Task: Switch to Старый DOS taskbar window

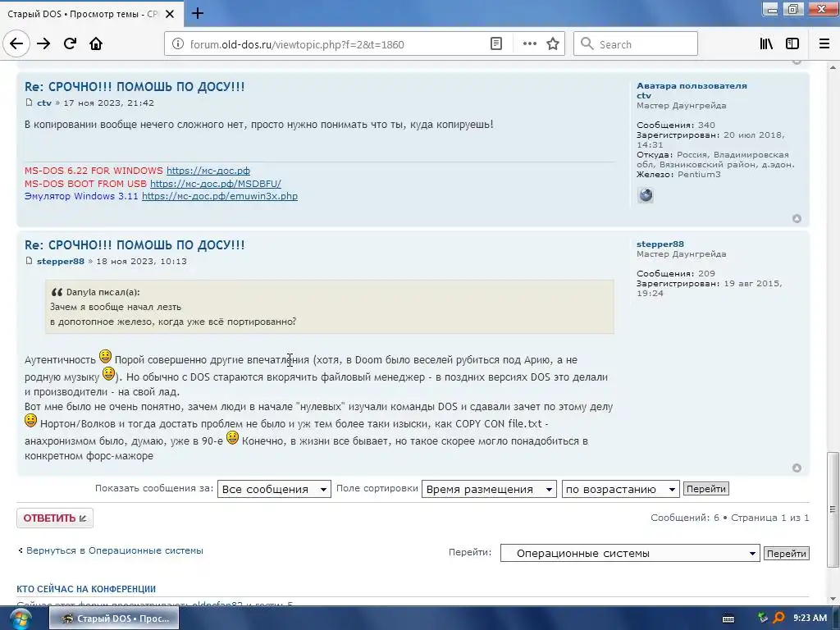Action: [x=114, y=619]
